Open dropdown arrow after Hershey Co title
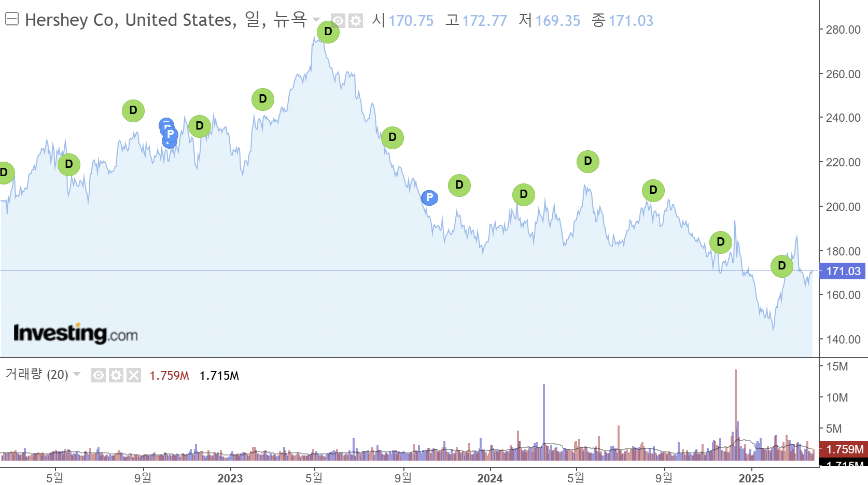Screen dimensions: 868x485 click(316, 20)
